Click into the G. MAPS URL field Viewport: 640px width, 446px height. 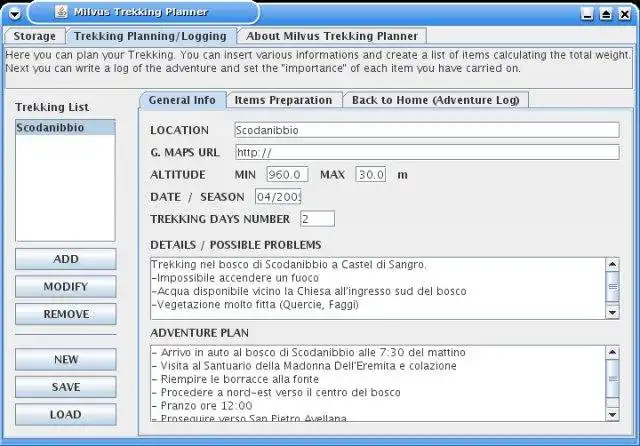pyautogui.click(x=427, y=152)
